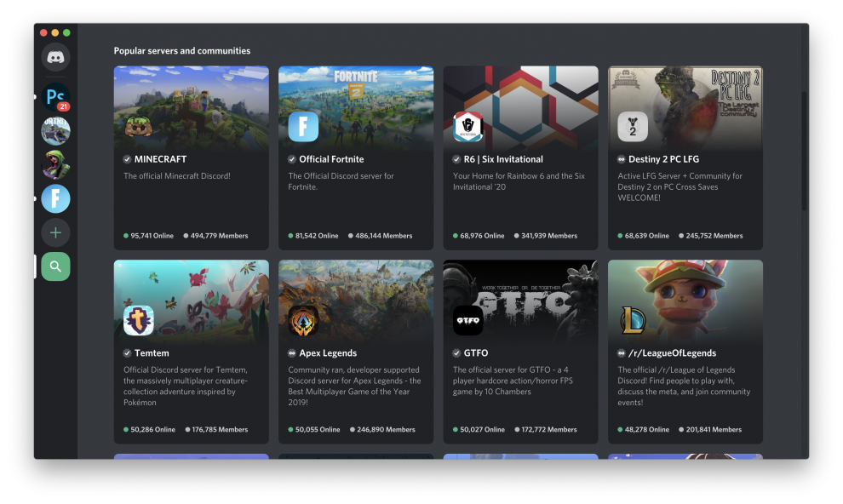Screen dimensions: 843x504
Task: Open the Photoshop server with 21 notifications
Action: pyautogui.click(x=55, y=97)
